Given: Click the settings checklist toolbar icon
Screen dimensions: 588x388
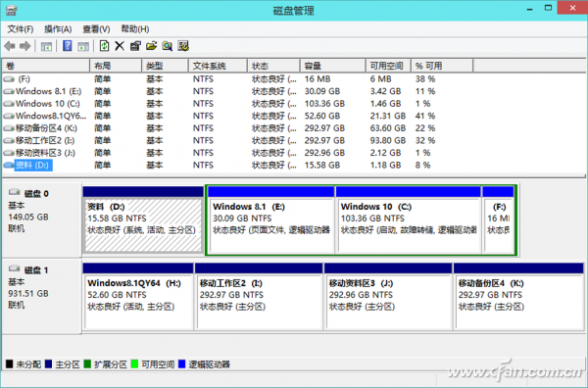Looking at the screenshot, I should click(x=183, y=46).
